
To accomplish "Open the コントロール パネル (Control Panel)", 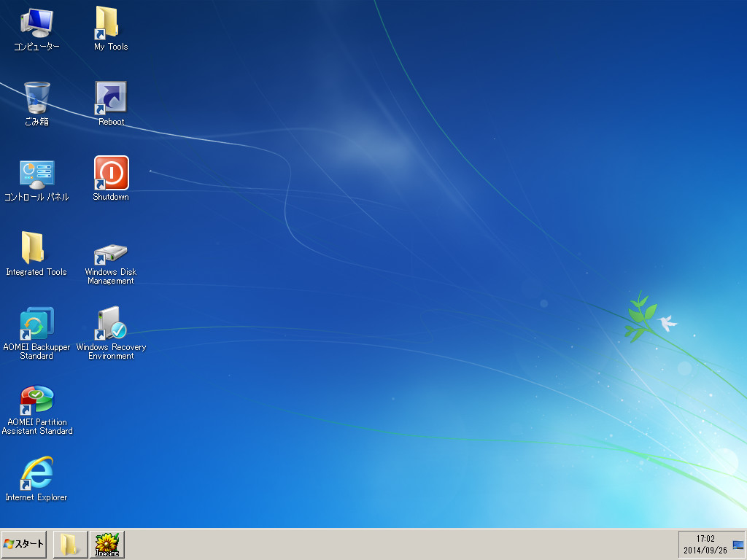I will [36, 174].
